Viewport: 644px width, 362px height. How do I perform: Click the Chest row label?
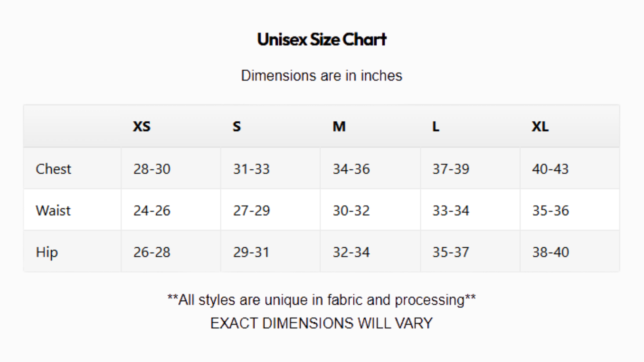click(x=53, y=169)
